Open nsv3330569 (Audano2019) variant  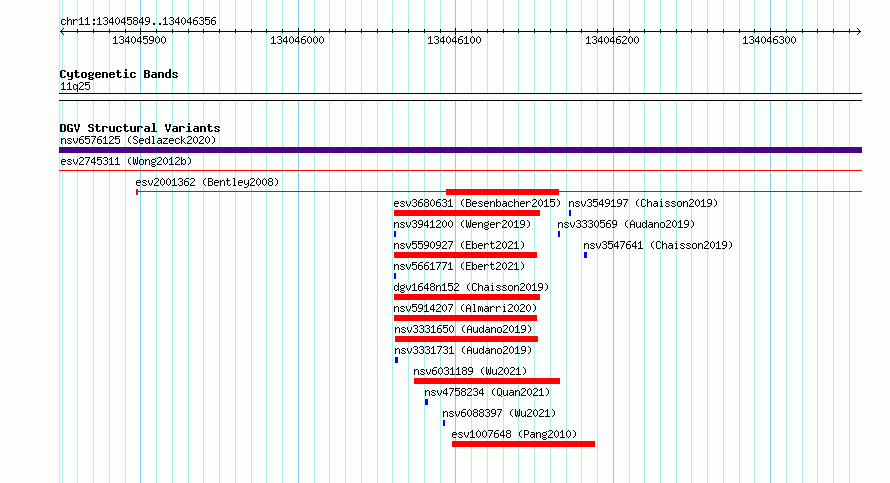(626, 224)
